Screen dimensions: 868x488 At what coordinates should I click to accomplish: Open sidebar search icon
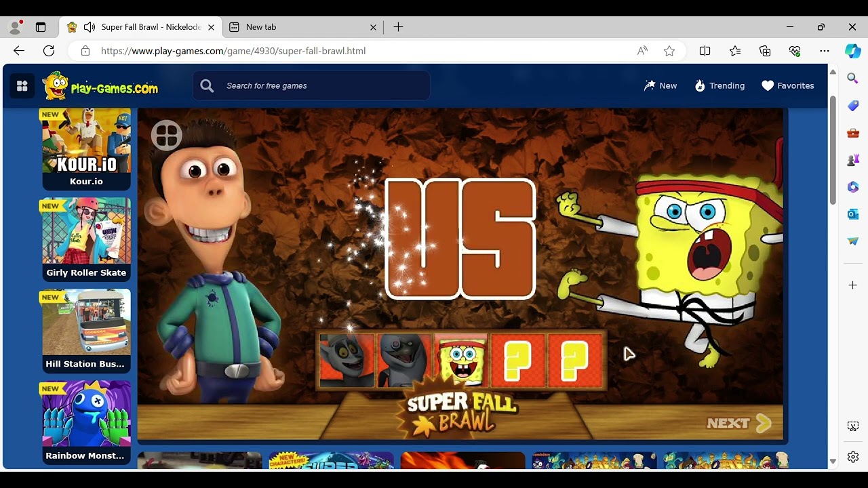853,79
